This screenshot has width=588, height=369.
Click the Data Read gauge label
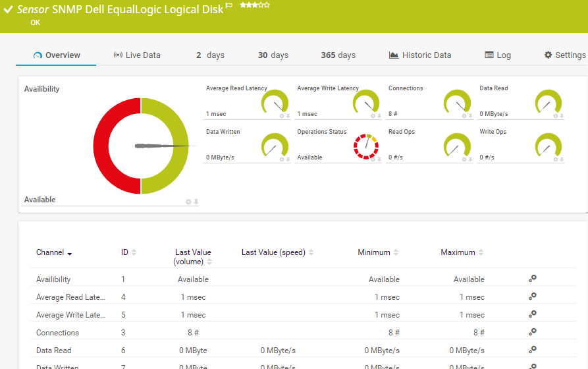[x=493, y=88]
